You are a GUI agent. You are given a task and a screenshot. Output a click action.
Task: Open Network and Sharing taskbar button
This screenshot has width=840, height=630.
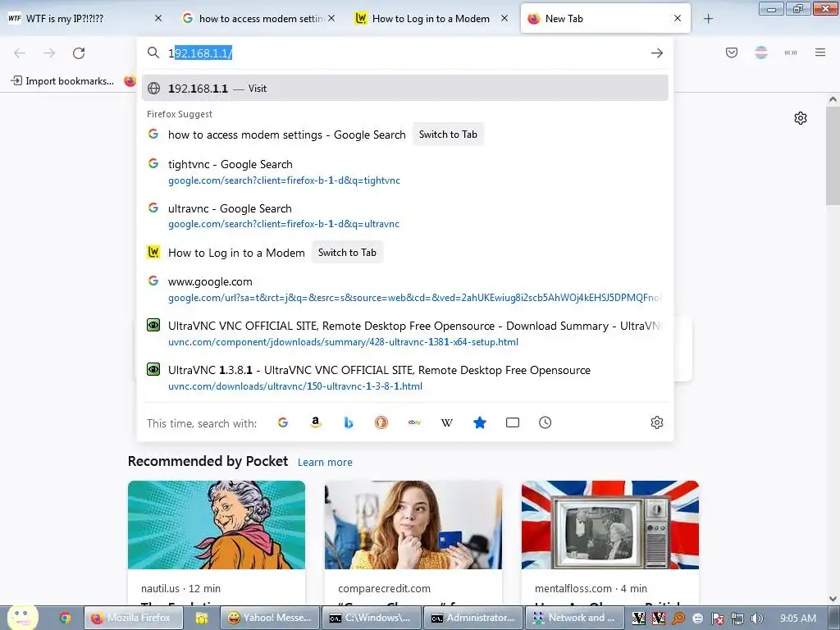click(x=574, y=618)
